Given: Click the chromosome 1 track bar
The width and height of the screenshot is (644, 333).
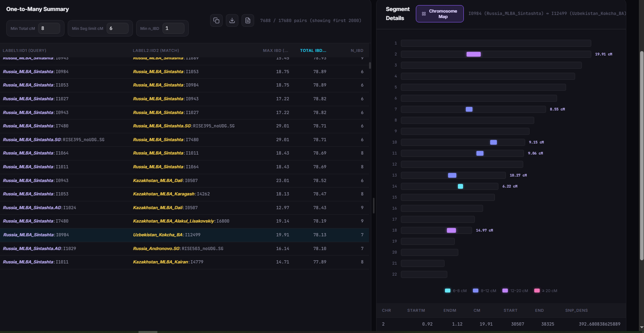Looking at the screenshot, I should pos(496,43).
